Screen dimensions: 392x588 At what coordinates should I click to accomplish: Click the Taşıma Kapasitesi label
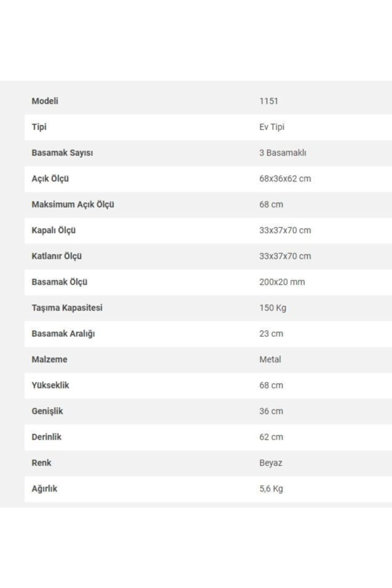pyautogui.click(x=67, y=308)
